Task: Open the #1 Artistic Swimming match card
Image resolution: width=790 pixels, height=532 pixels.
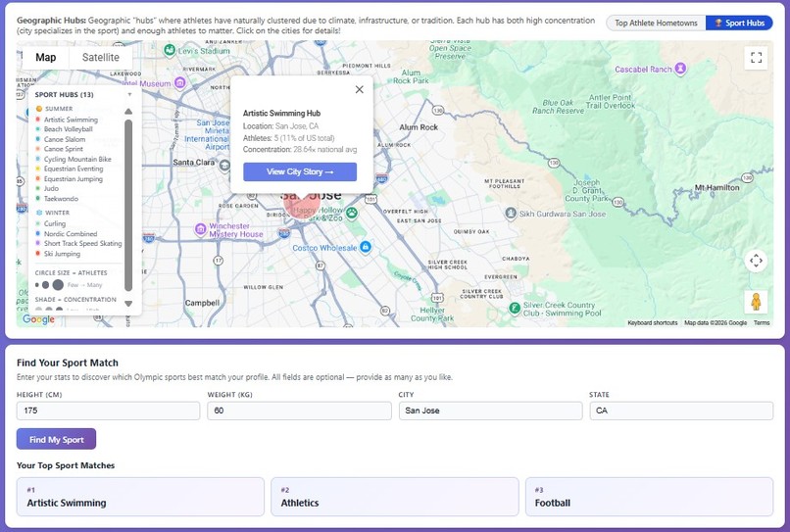Action: [140, 497]
